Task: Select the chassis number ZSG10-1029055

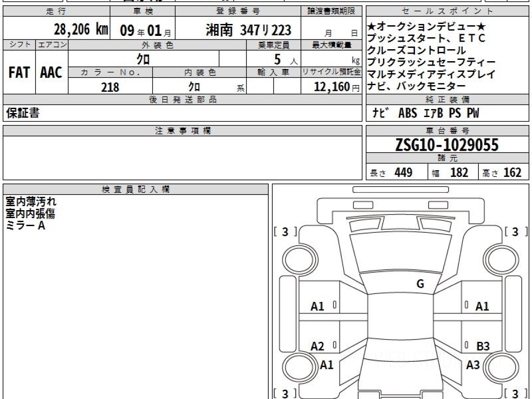Action: (447, 145)
